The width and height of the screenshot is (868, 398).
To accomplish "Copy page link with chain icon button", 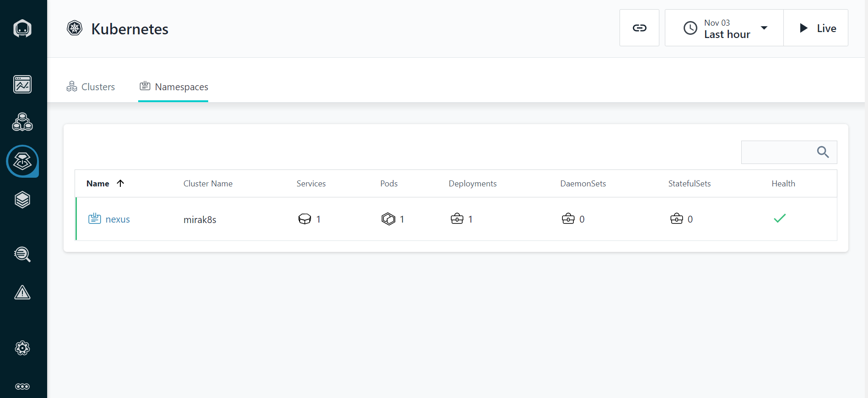I will pyautogui.click(x=639, y=28).
